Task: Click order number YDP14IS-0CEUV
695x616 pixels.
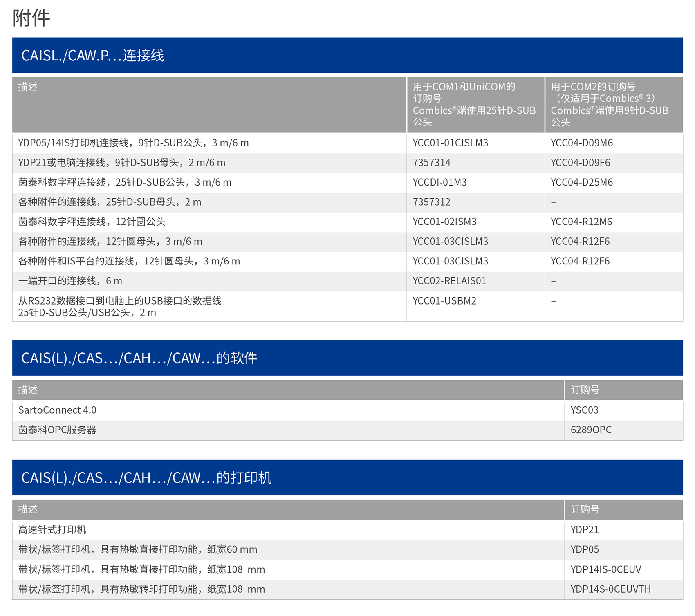Action: 605,569
